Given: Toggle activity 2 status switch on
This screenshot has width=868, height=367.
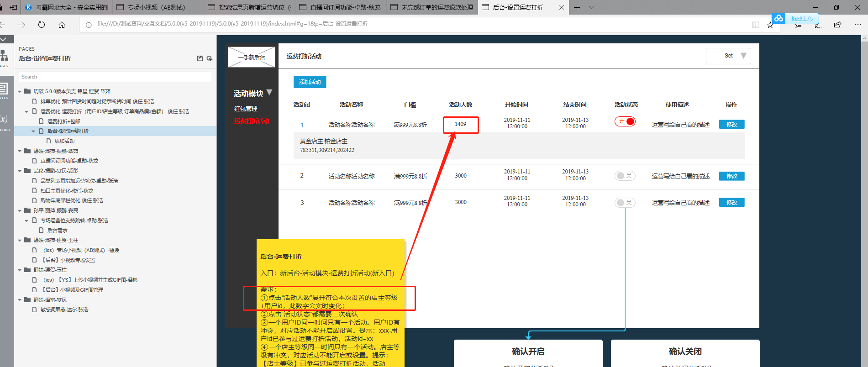Looking at the screenshot, I should point(625,176).
